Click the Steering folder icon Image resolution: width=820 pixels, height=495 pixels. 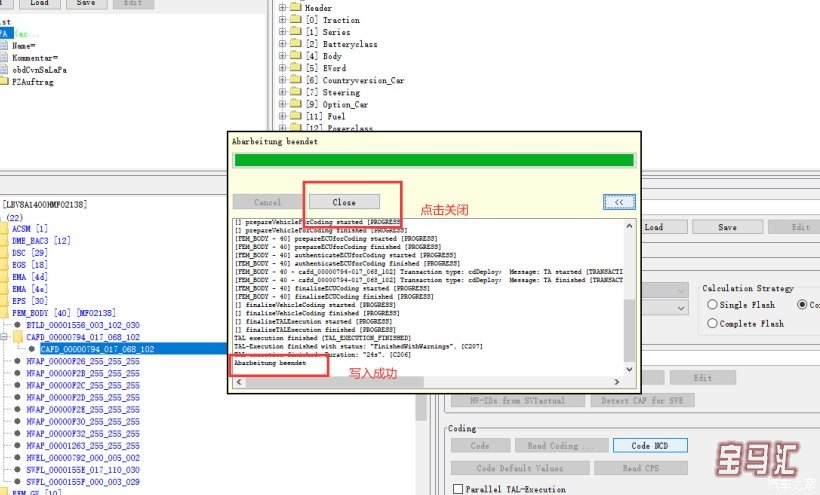click(x=296, y=91)
